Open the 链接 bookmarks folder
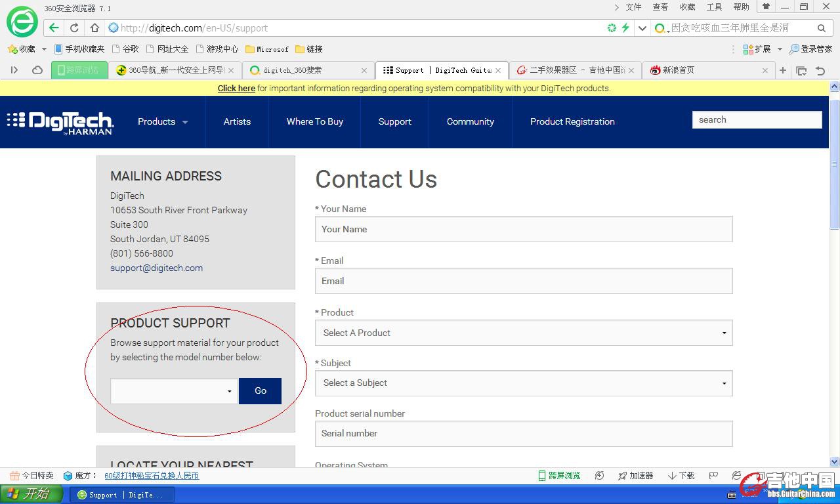This screenshot has width=840, height=504. [x=309, y=49]
